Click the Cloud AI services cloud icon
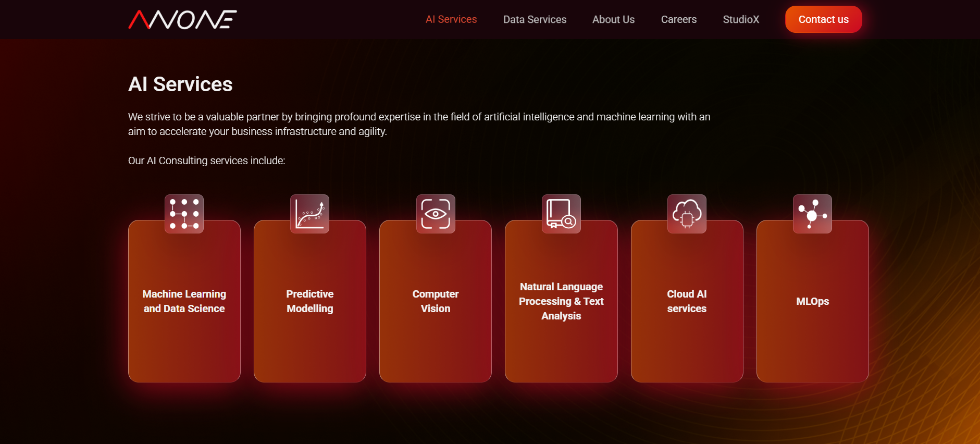The image size is (980, 444). coord(687,214)
